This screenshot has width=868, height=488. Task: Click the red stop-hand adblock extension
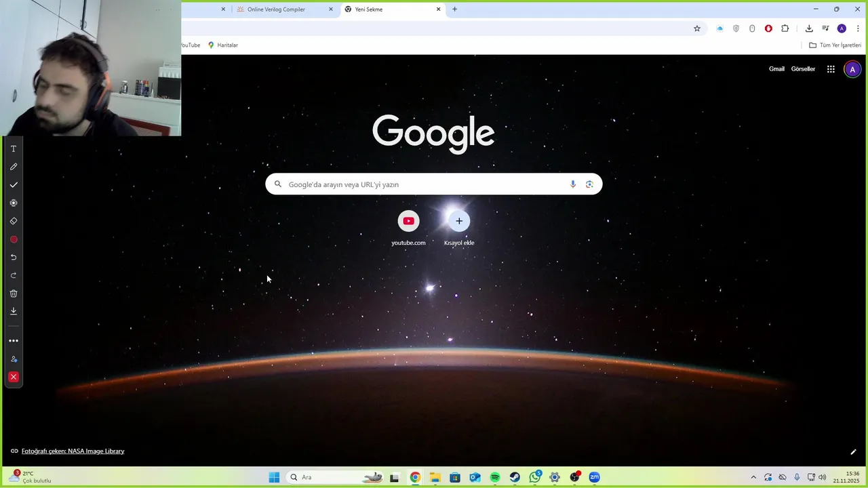[x=768, y=28]
